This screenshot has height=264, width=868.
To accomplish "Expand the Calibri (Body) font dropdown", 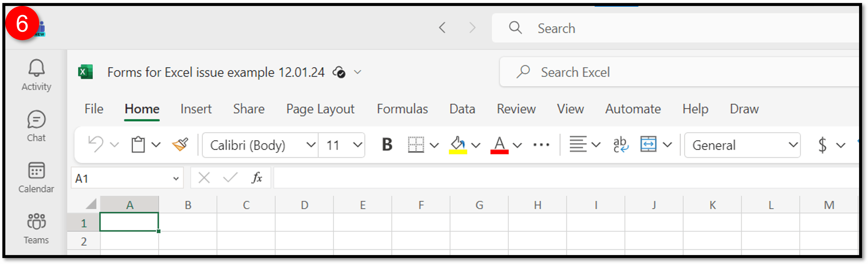I will point(311,145).
